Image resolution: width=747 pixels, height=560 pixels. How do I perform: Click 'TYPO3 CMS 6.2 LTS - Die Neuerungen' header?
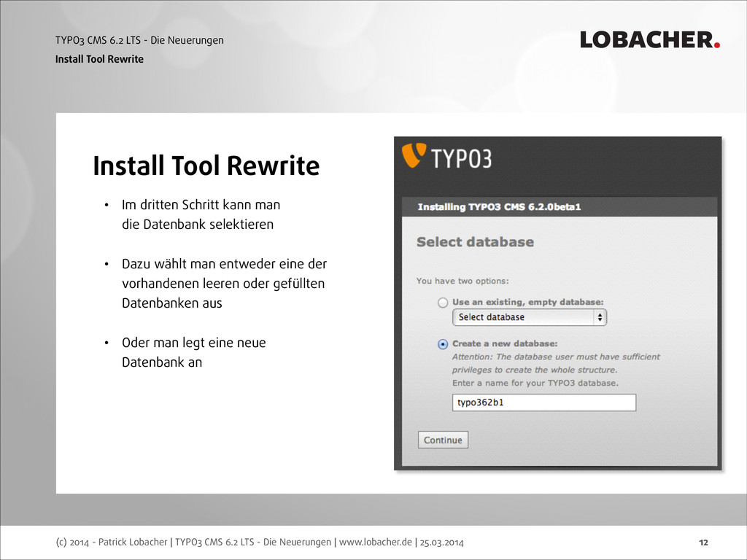click(139, 41)
